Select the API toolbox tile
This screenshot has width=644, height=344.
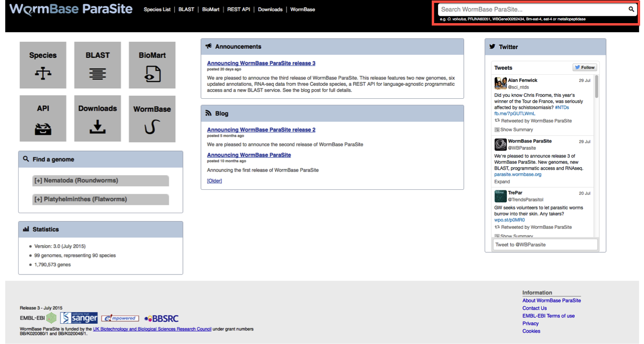43,119
